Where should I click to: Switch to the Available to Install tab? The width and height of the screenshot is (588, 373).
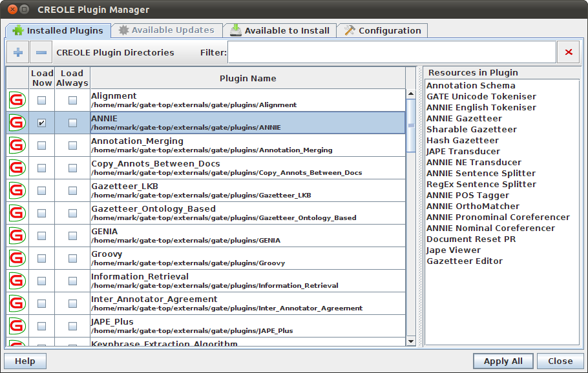(x=279, y=30)
